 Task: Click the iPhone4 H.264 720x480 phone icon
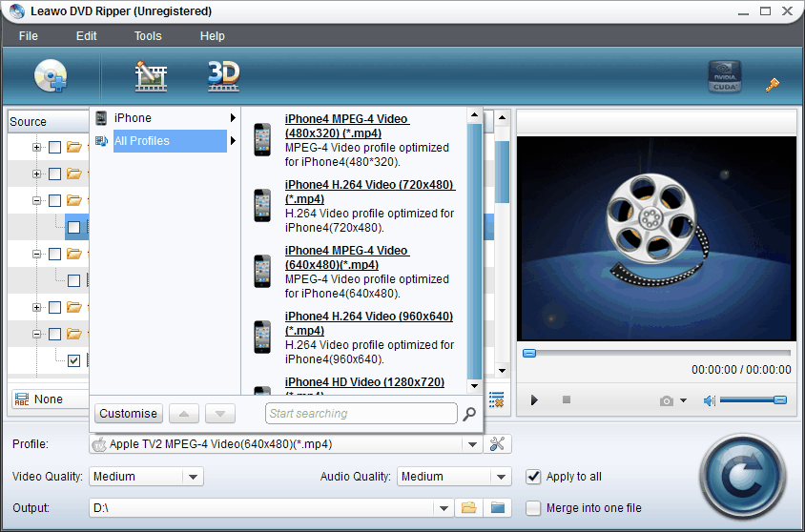[x=262, y=205]
